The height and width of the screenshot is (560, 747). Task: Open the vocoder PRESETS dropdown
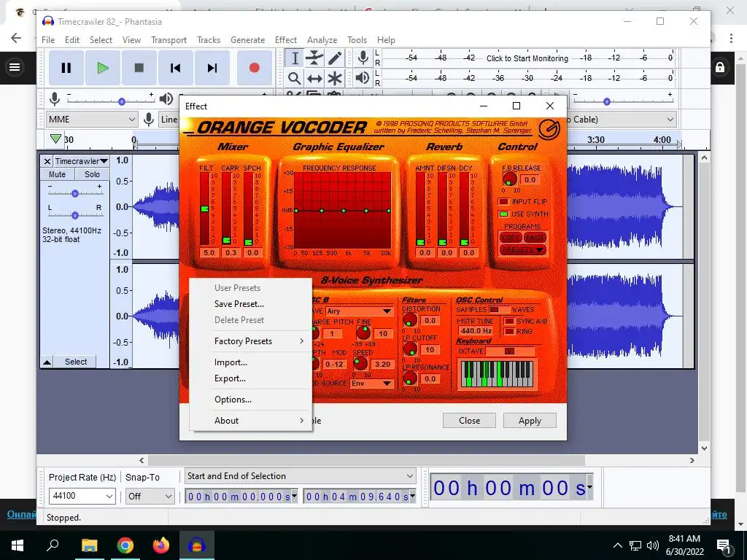coord(522,250)
